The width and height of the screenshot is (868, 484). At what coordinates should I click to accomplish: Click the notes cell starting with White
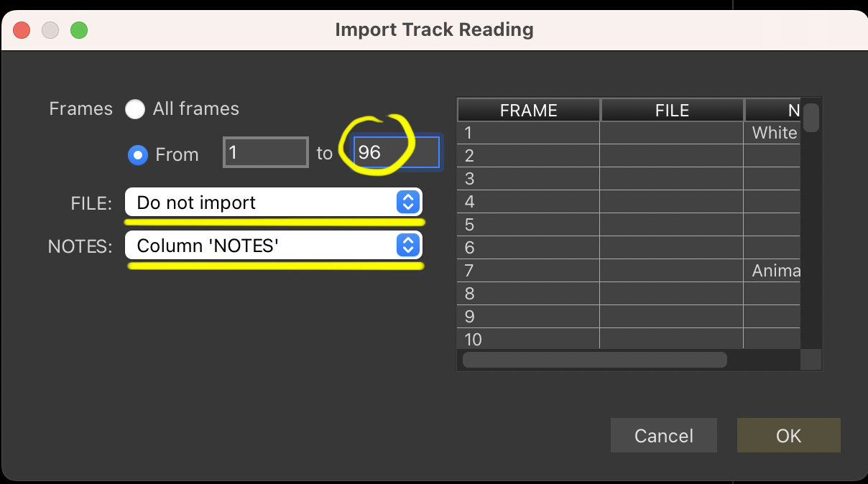pyautogui.click(x=772, y=133)
